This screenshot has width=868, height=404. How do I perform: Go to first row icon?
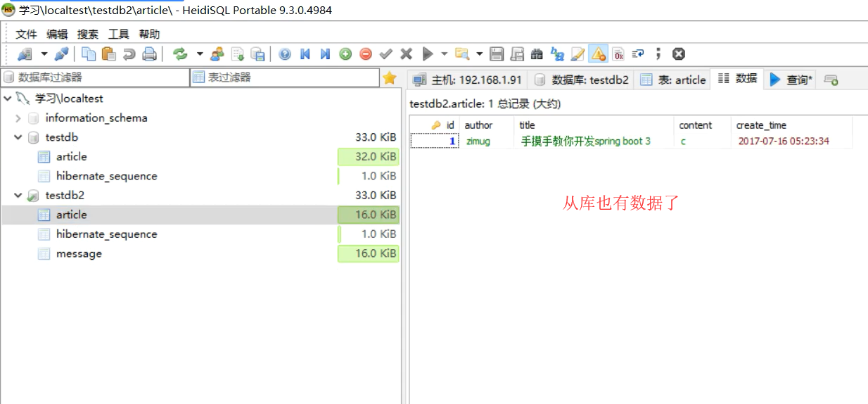[x=305, y=54]
